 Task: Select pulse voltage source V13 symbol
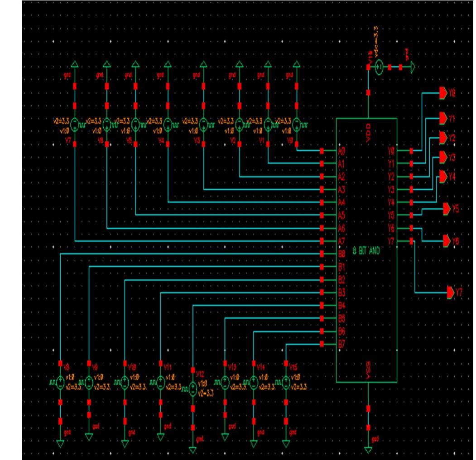pos(225,382)
